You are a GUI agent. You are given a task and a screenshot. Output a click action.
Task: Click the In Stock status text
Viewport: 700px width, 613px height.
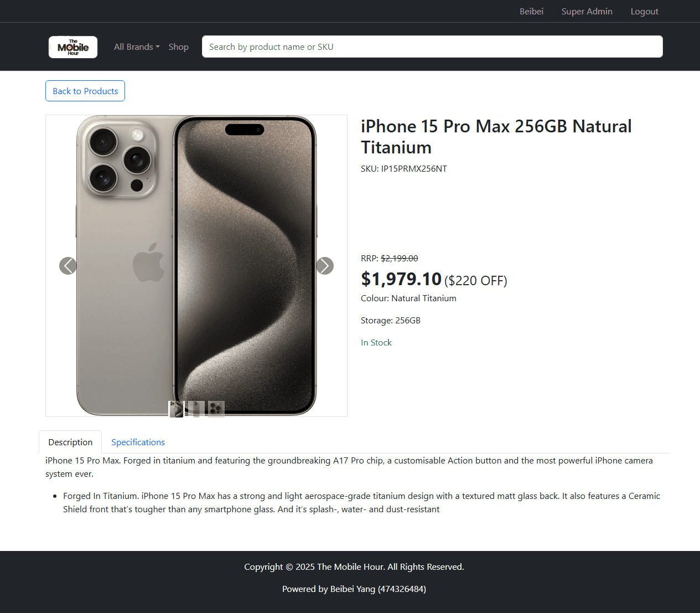[376, 343]
